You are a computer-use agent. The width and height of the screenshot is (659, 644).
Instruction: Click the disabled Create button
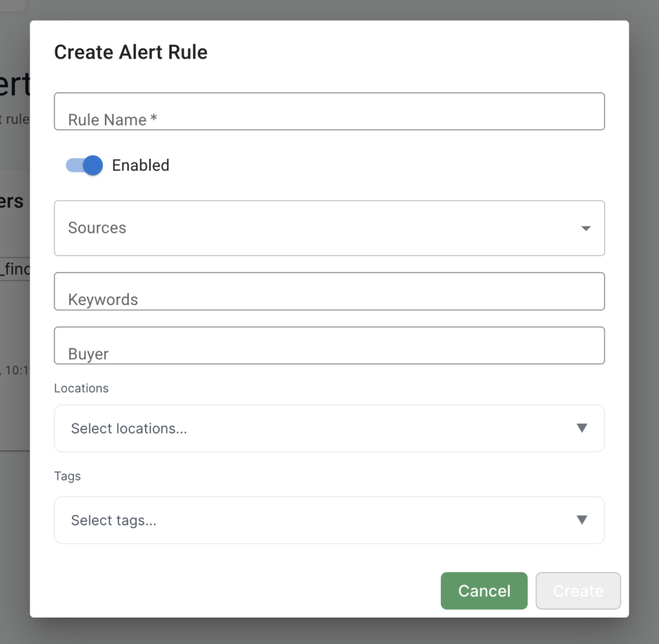578,591
